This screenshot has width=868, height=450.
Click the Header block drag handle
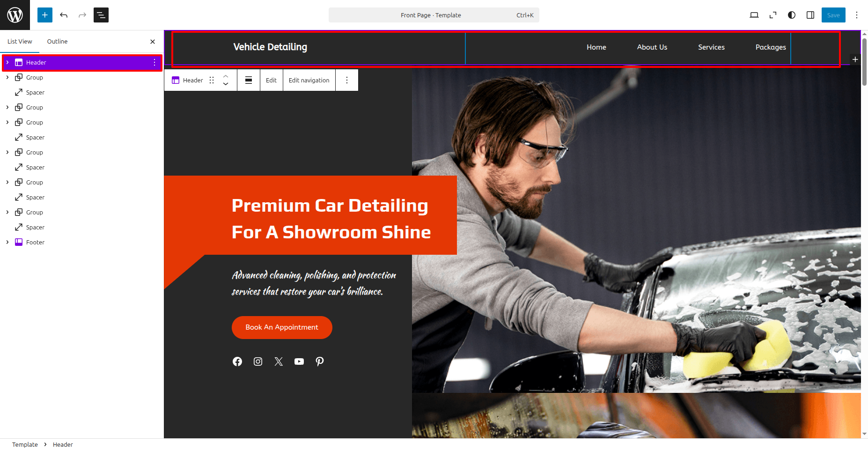pyautogui.click(x=212, y=80)
